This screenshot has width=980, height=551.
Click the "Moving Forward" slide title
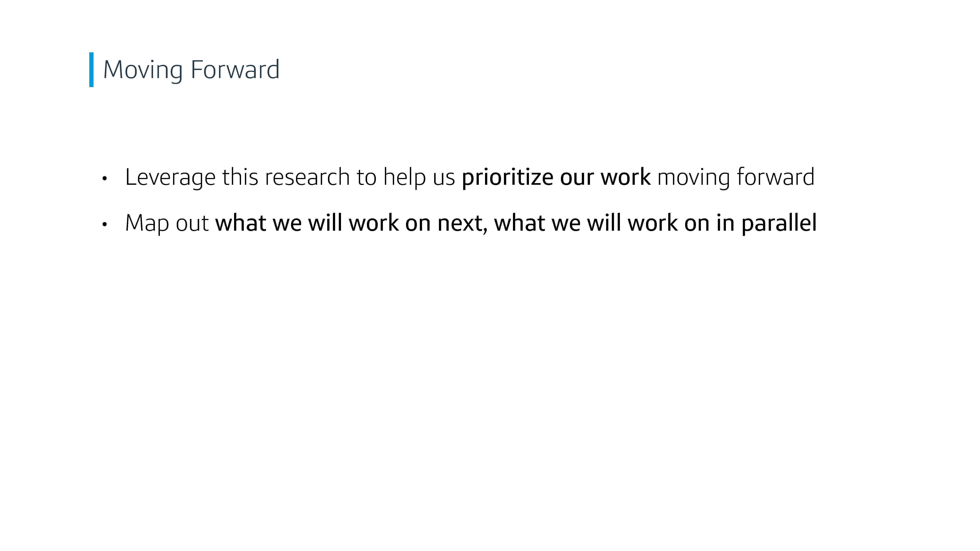pos(191,70)
